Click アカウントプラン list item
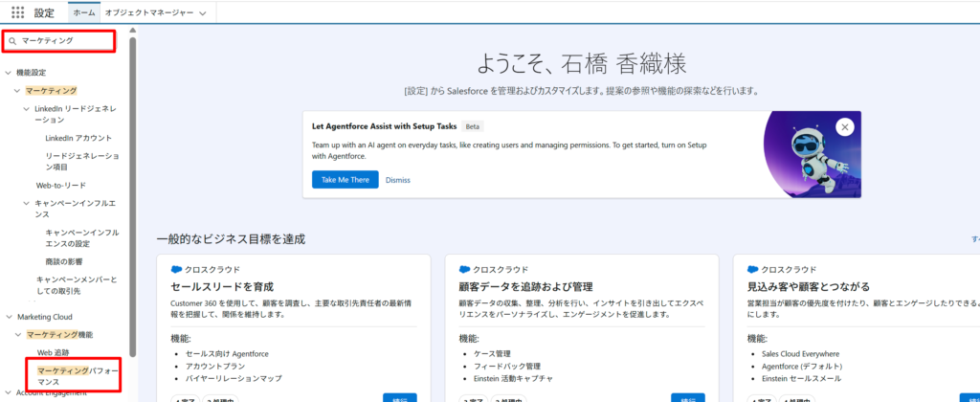 pyautogui.click(x=215, y=367)
